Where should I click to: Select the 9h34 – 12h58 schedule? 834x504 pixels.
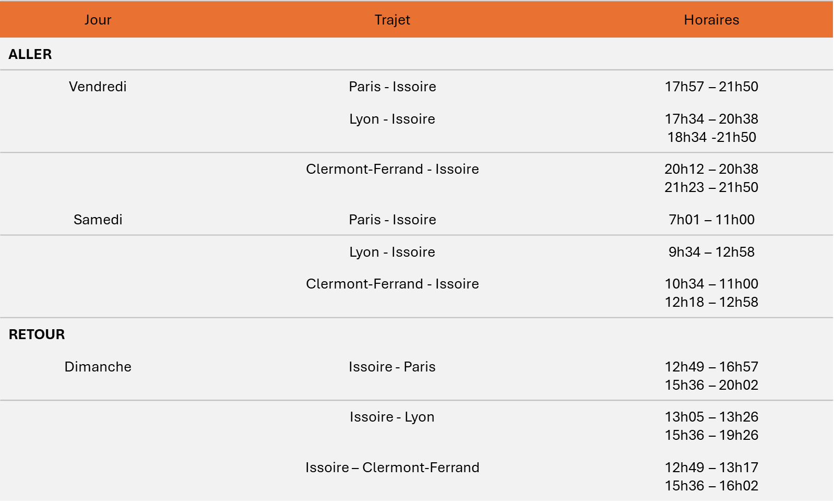[x=711, y=252]
